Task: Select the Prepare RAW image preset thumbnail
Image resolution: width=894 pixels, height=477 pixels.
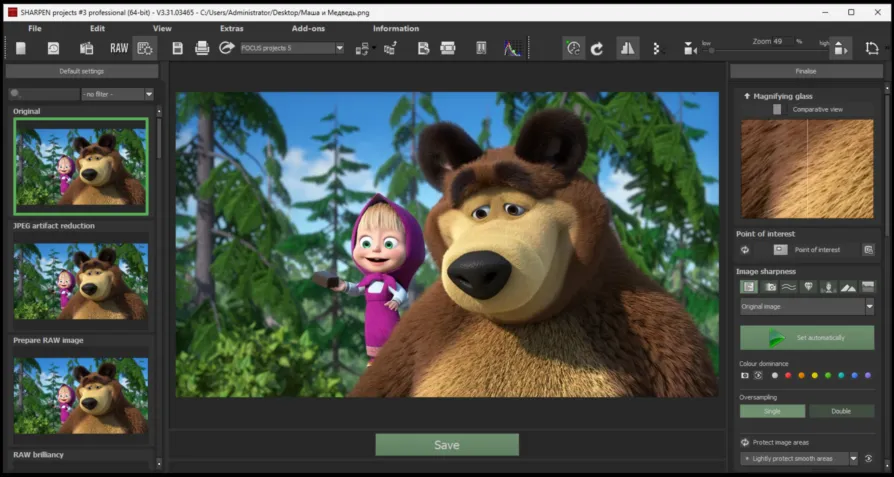Action: pyautogui.click(x=80, y=396)
